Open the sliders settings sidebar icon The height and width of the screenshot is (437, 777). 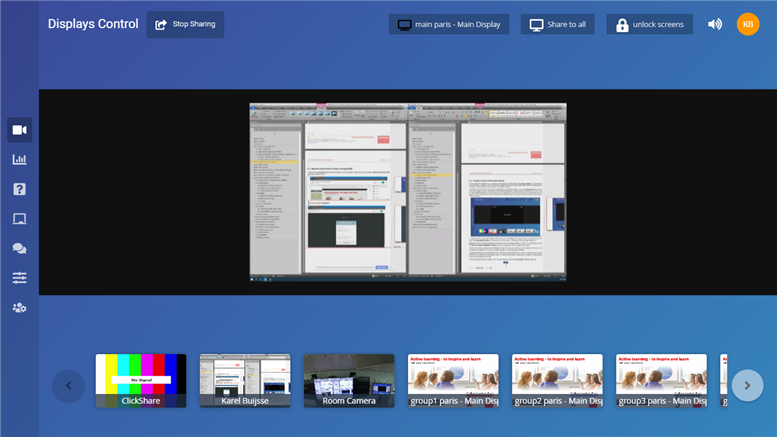(x=19, y=278)
